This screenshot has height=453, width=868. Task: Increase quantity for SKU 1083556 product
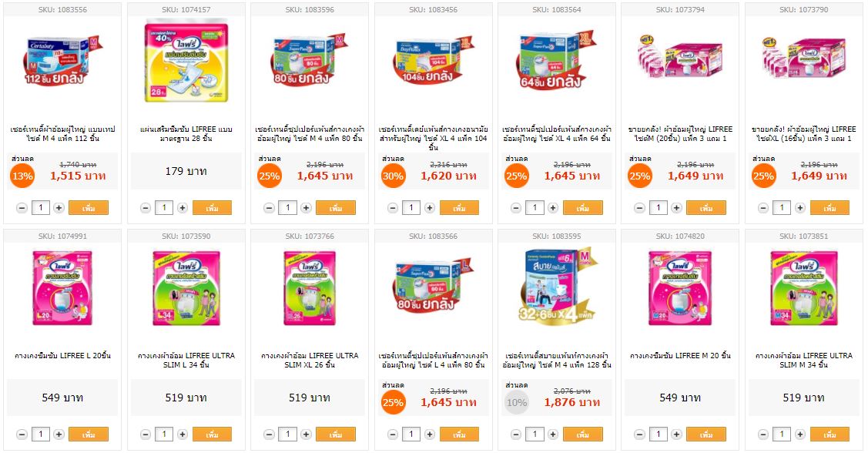tap(59, 208)
